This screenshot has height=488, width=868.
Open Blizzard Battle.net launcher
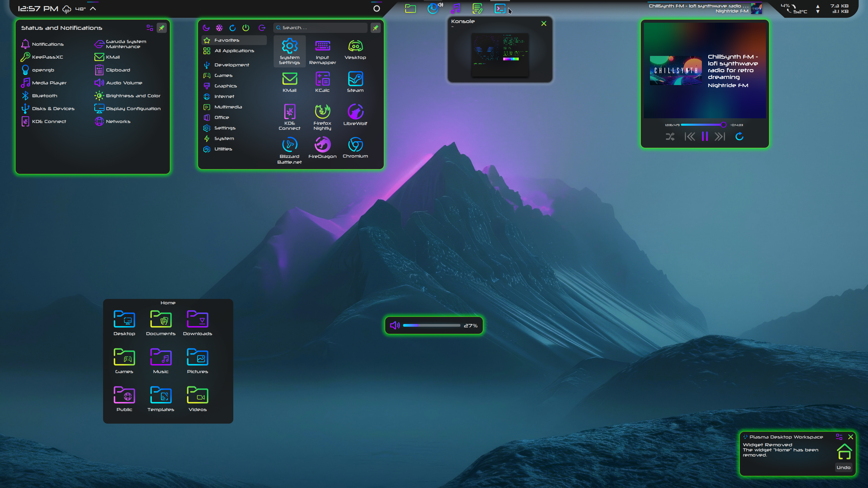click(289, 150)
